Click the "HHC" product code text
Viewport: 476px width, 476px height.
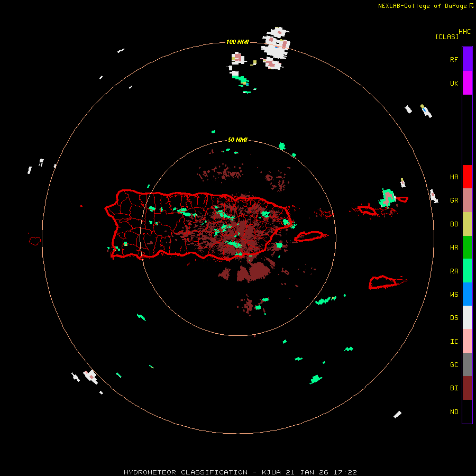click(464, 32)
